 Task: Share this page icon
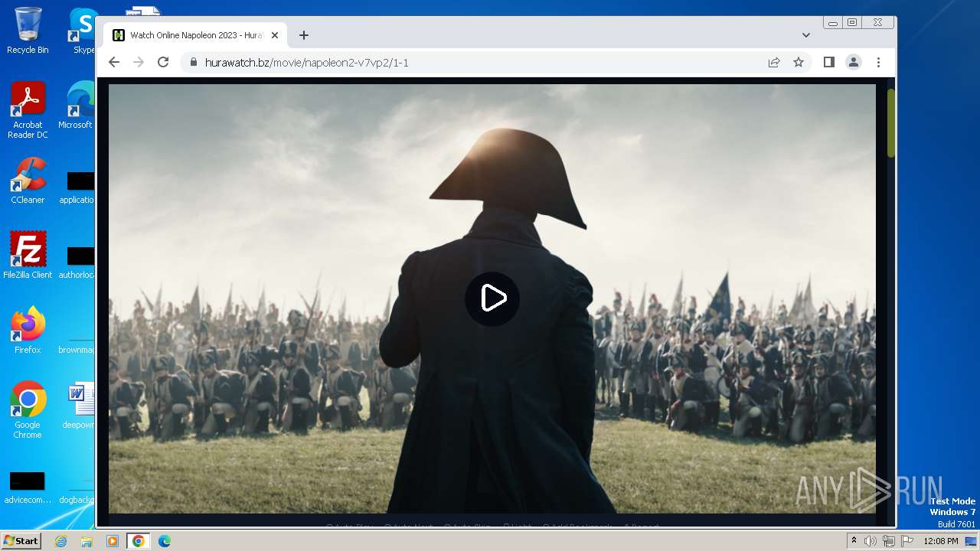[774, 62]
